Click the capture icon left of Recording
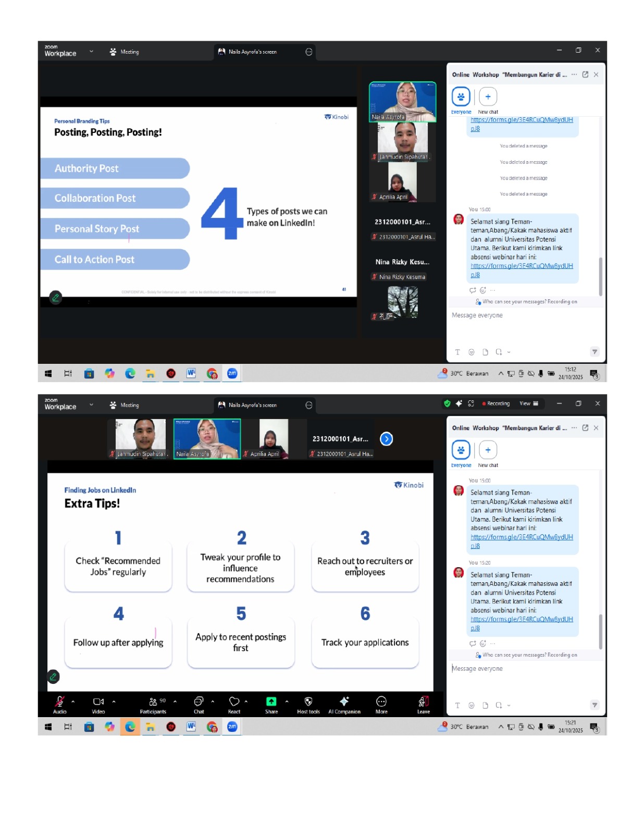Image resolution: width=644 pixels, height=834 pixels. point(470,403)
